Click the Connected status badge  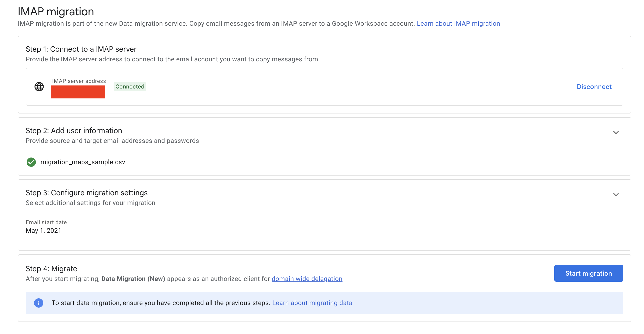[130, 87]
